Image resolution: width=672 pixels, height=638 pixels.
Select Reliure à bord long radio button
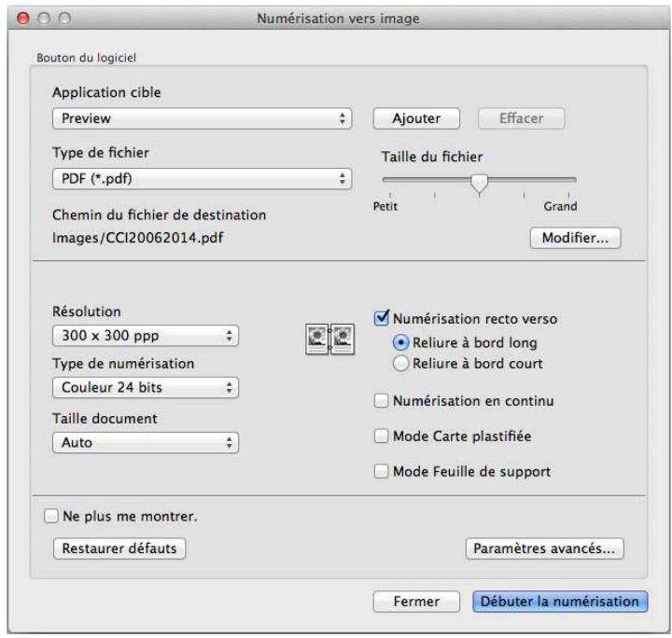point(400,343)
